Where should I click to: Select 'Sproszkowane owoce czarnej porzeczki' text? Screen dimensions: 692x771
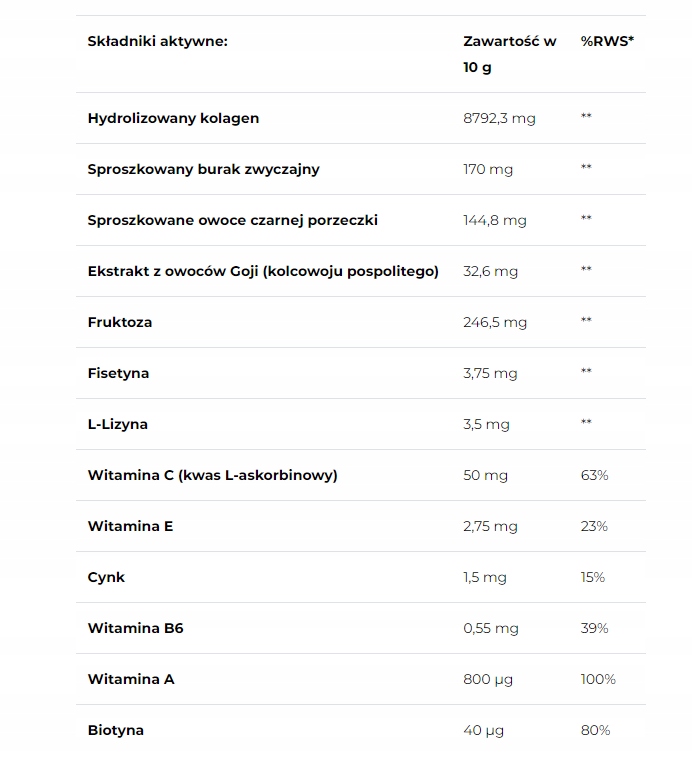[x=233, y=220]
